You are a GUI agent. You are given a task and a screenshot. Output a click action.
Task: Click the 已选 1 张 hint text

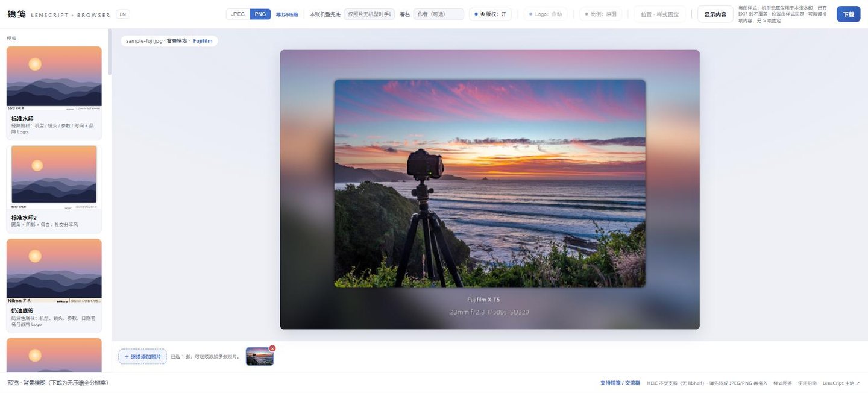[205, 357]
